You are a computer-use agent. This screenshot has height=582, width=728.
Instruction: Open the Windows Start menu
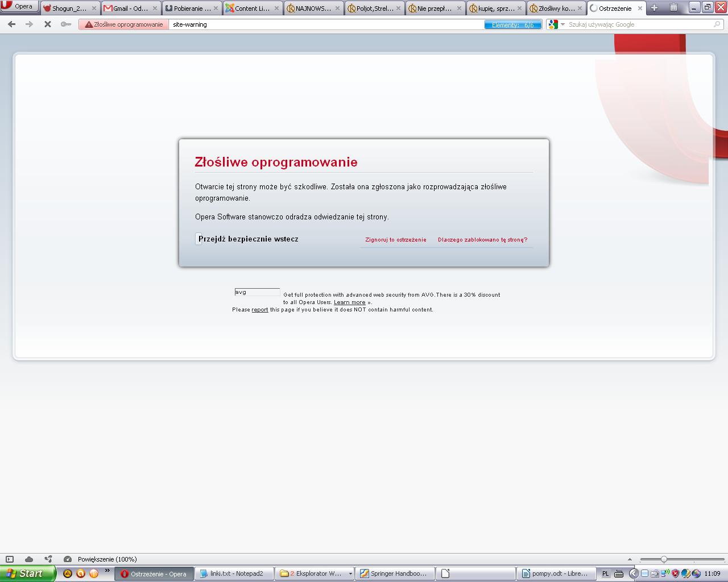(x=28, y=573)
